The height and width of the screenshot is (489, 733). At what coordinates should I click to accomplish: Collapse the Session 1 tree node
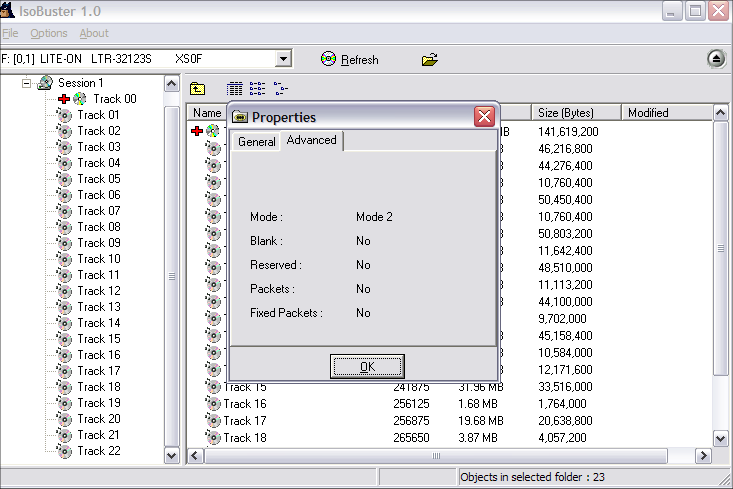[x=27, y=83]
